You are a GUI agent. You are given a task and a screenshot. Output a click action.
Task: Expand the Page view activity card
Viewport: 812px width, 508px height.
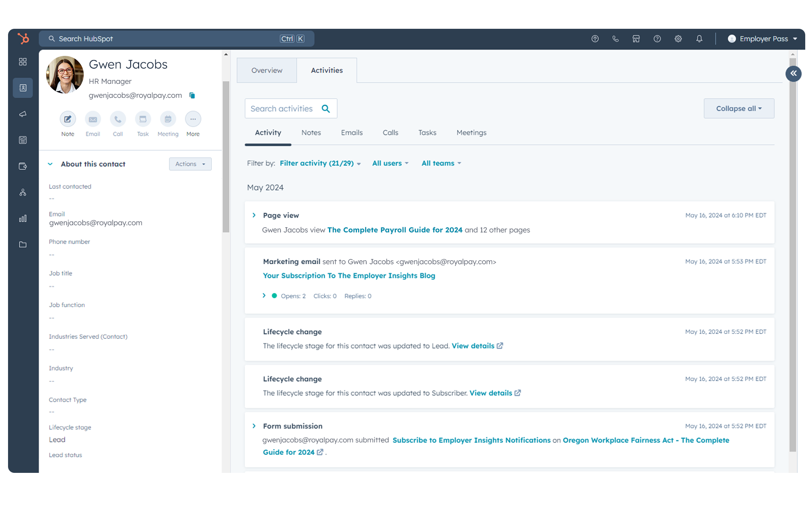point(254,215)
